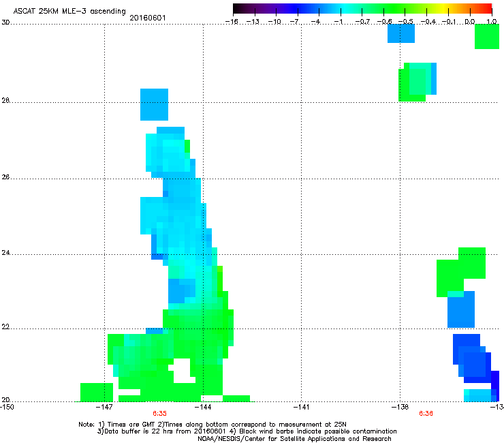The width and height of the screenshot is (504, 443).
Task: Click the latitude label "28"
Action: click(5, 100)
